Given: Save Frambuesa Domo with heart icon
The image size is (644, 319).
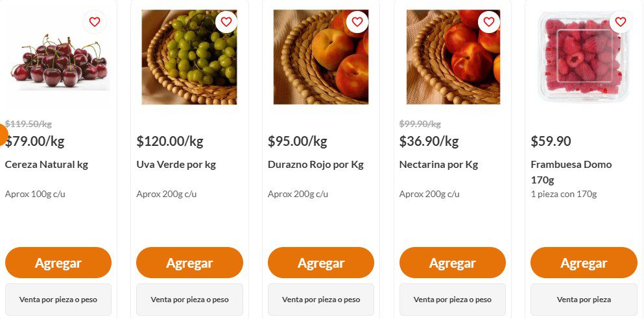Looking at the screenshot, I should 621,22.
